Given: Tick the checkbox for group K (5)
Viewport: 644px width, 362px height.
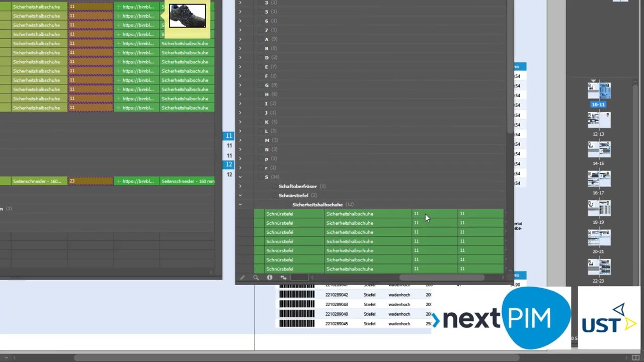Looking at the screenshot, I should click(x=260, y=122).
